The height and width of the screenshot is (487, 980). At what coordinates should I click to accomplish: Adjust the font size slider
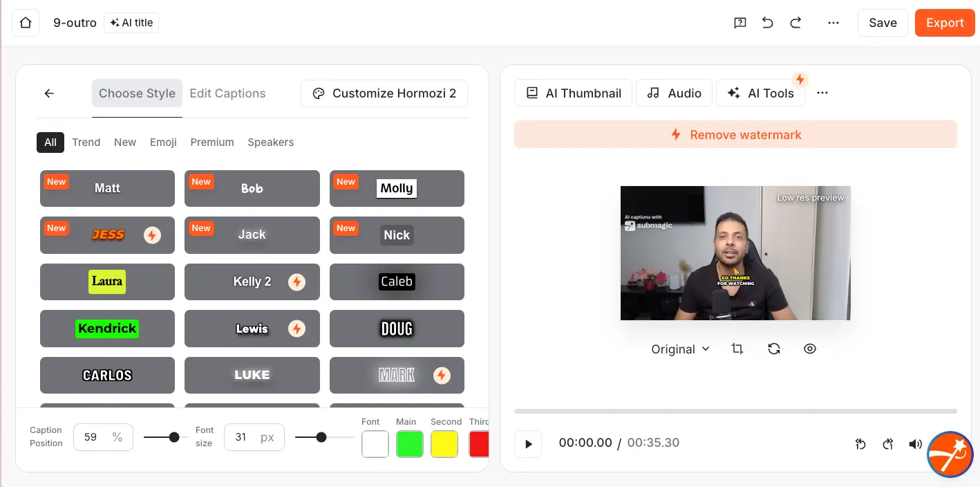coord(321,437)
